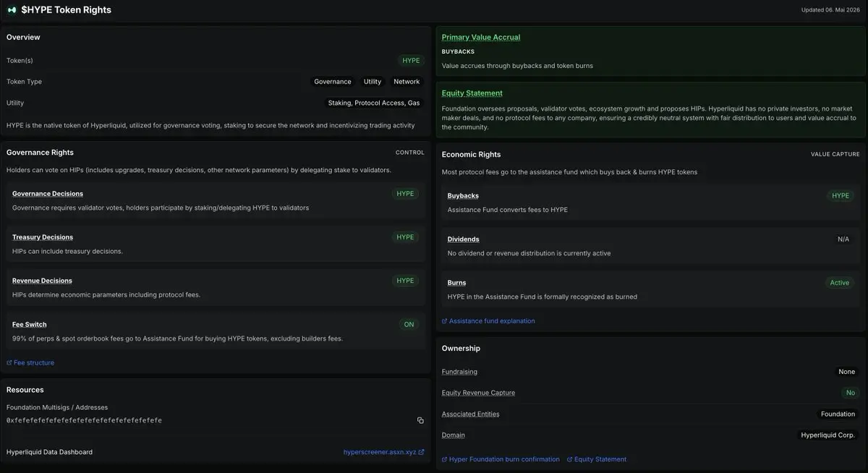The image size is (868, 473).
Task: Select the Network token type tag
Action: coord(407,82)
